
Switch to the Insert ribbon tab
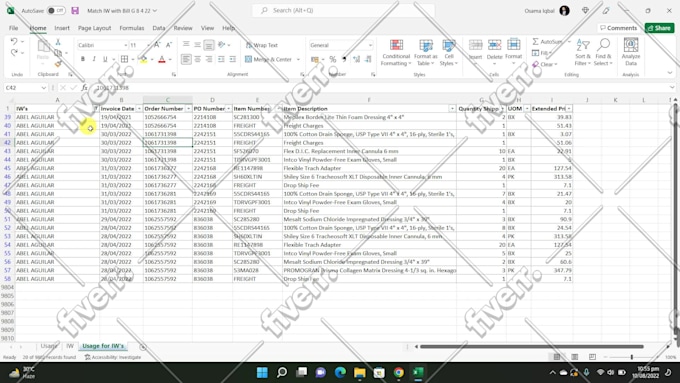point(62,28)
